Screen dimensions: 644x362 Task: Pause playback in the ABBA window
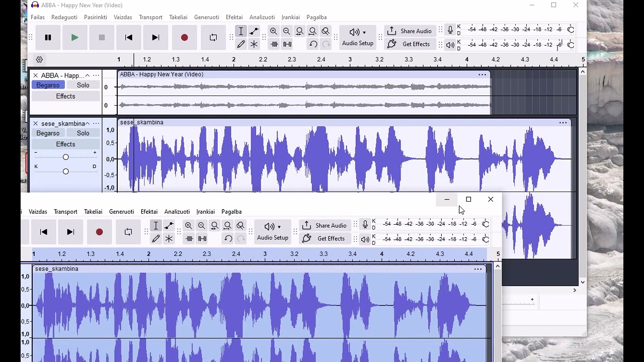48,37
